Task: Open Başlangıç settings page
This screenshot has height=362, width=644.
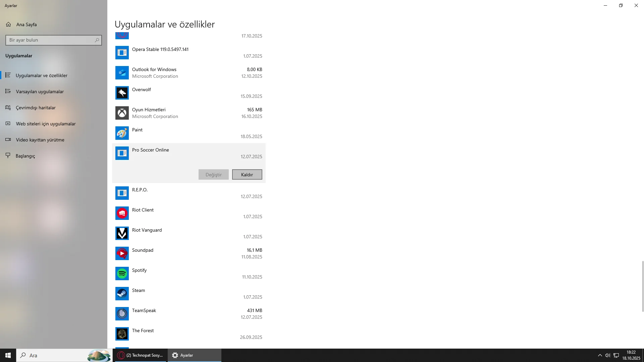Action: 25,156
